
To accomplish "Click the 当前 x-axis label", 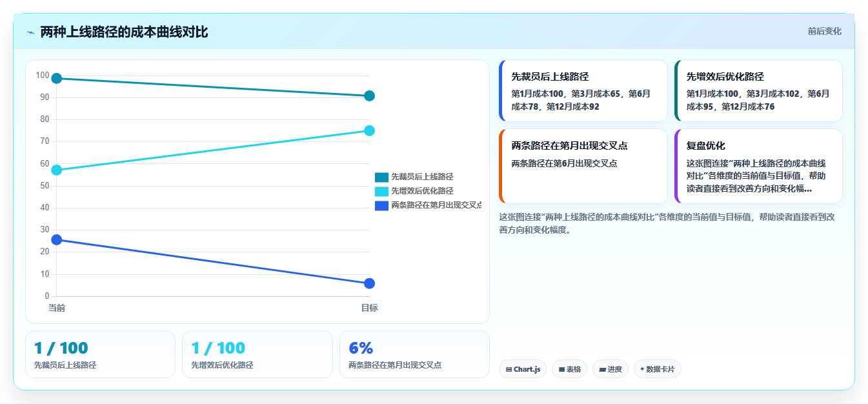I will (x=56, y=308).
